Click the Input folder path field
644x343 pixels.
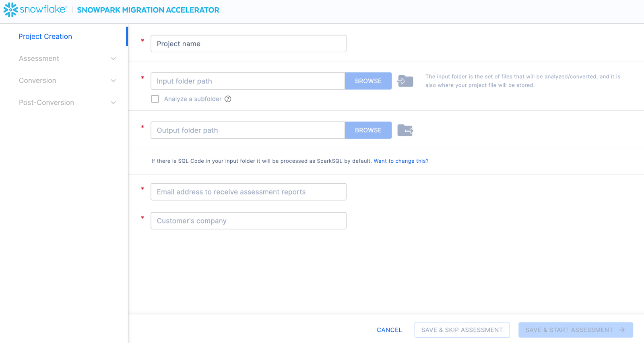coord(248,81)
